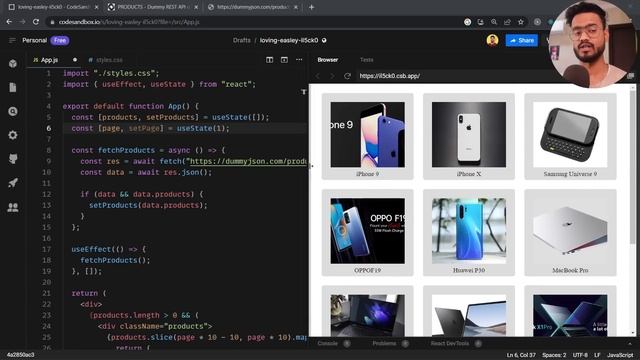Open the GitHub sidebar icon
Image resolution: width=640 pixels, height=360 pixels.
13,159
